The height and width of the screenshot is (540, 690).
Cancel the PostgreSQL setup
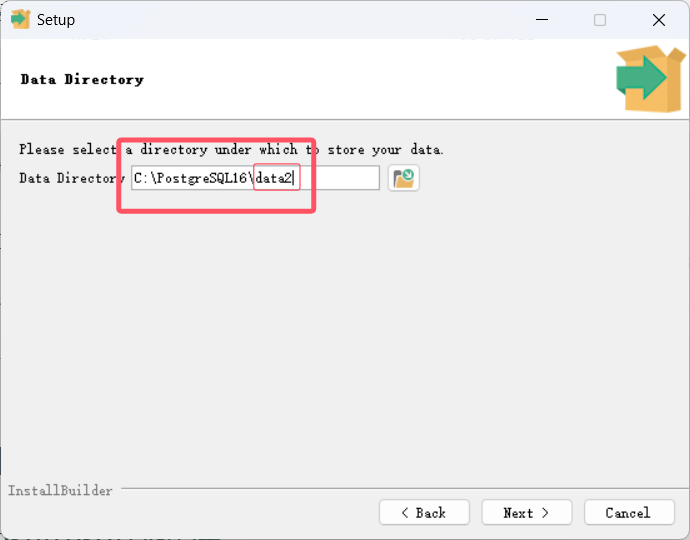627,512
